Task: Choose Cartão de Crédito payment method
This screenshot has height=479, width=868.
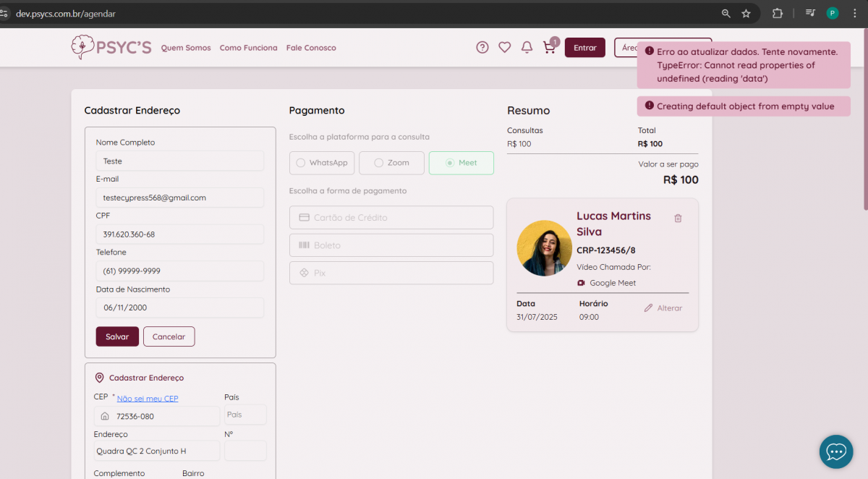Action: [x=391, y=218]
